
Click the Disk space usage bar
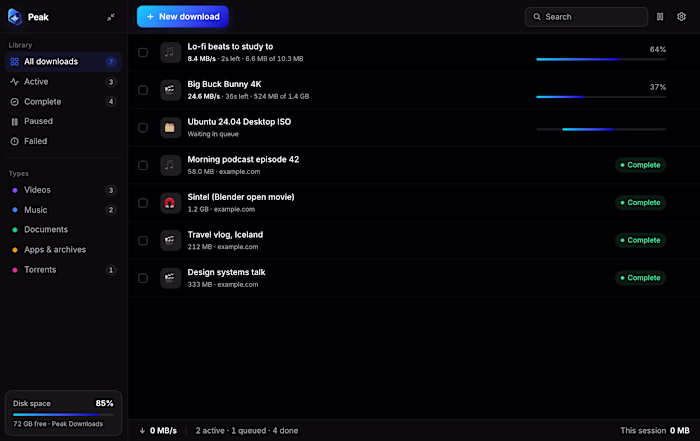click(x=63, y=415)
